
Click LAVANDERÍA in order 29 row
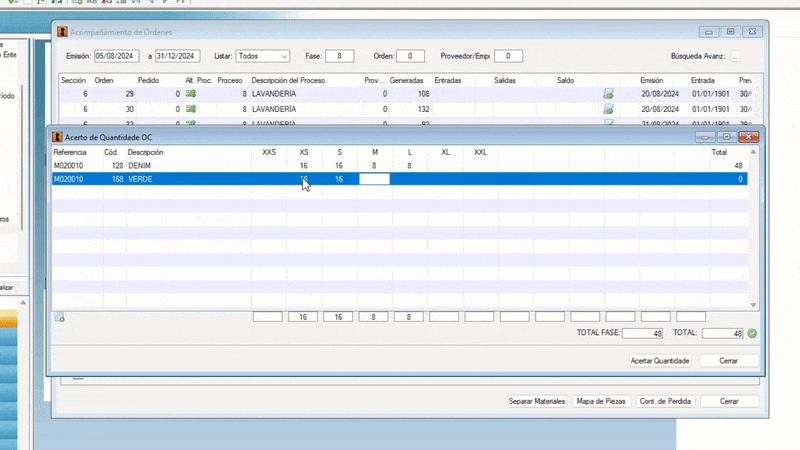pos(274,94)
